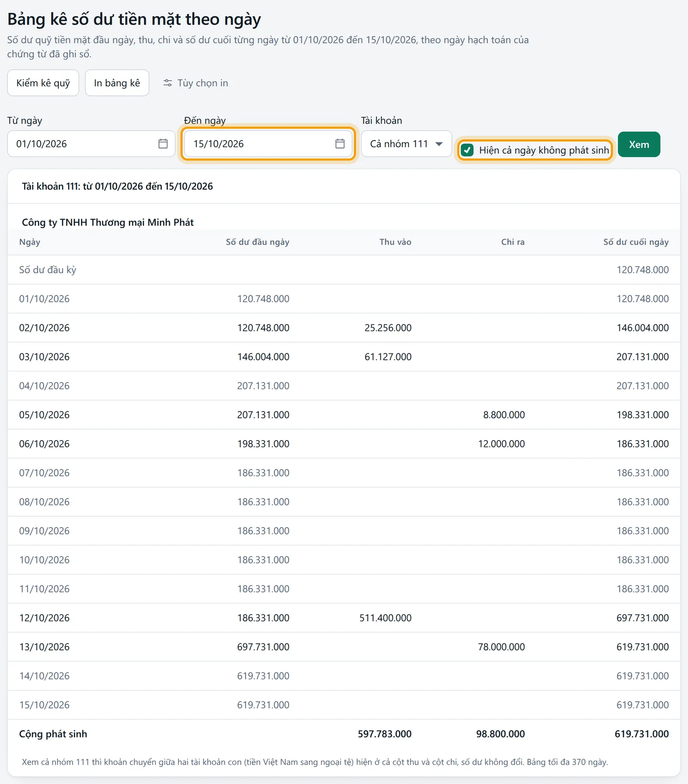Click the Kiểm kê quỹ button

[x=43, y=83]
